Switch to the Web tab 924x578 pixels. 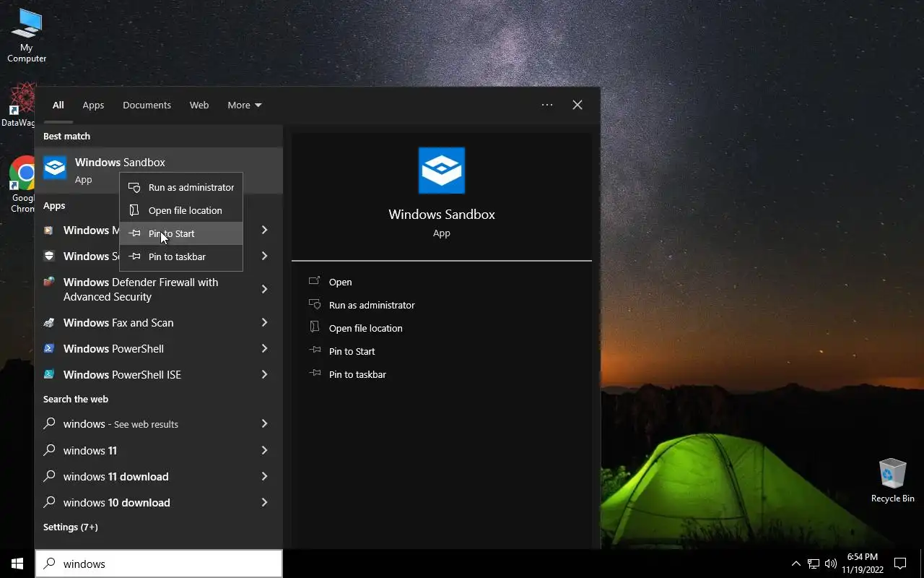[x=199, y=105]
